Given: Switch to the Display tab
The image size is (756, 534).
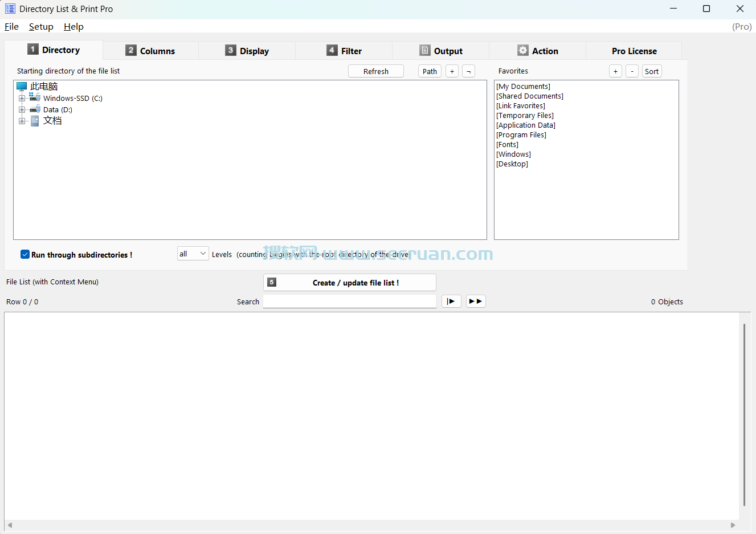Looking at the screenshot, I should click(247, 51).
